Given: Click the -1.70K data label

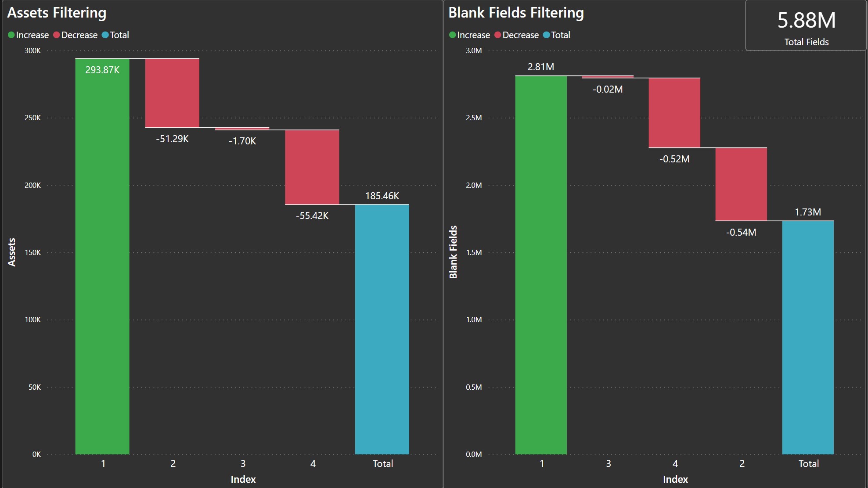Looking at the screenshot, I should [x=242, y=141].
